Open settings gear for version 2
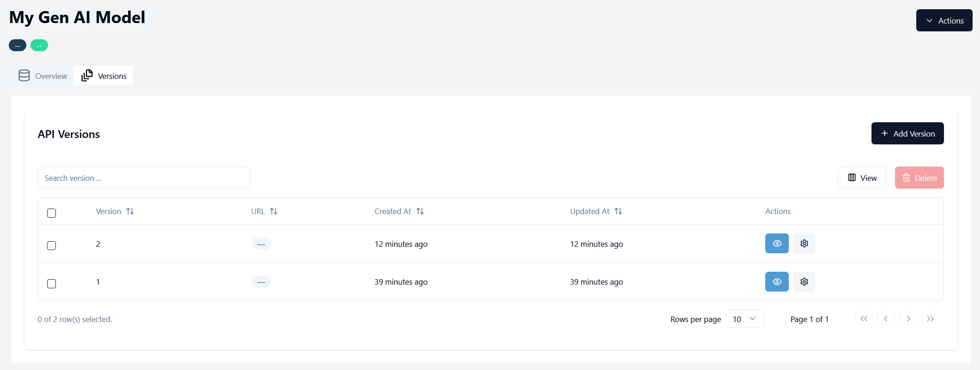The width and height of the screenshot is (980, 370). pyautogui.click(x=804, y=244)
